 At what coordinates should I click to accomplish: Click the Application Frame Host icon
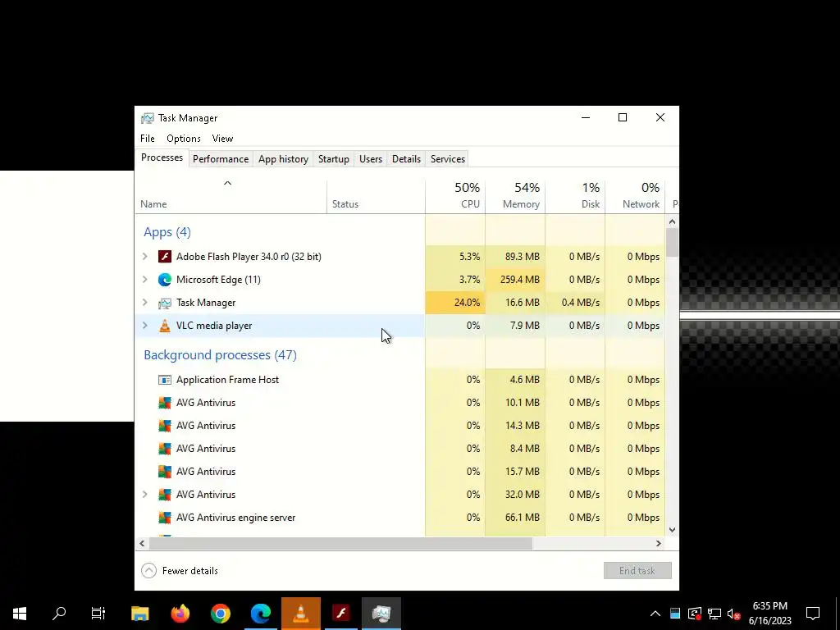click(x=164, y=380)
